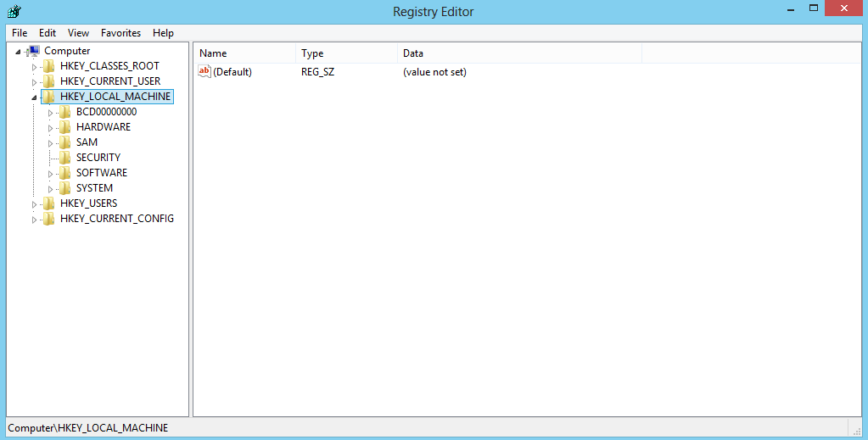Expand the HKEY_USERS key
This screenshot has width=868, height=440.
(34, 204)
